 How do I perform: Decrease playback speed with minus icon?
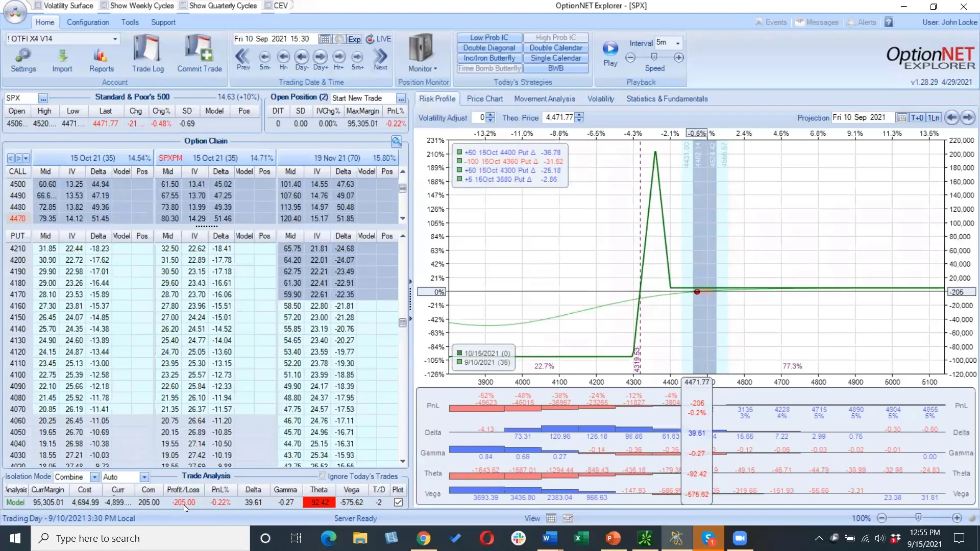click(630, 58)
